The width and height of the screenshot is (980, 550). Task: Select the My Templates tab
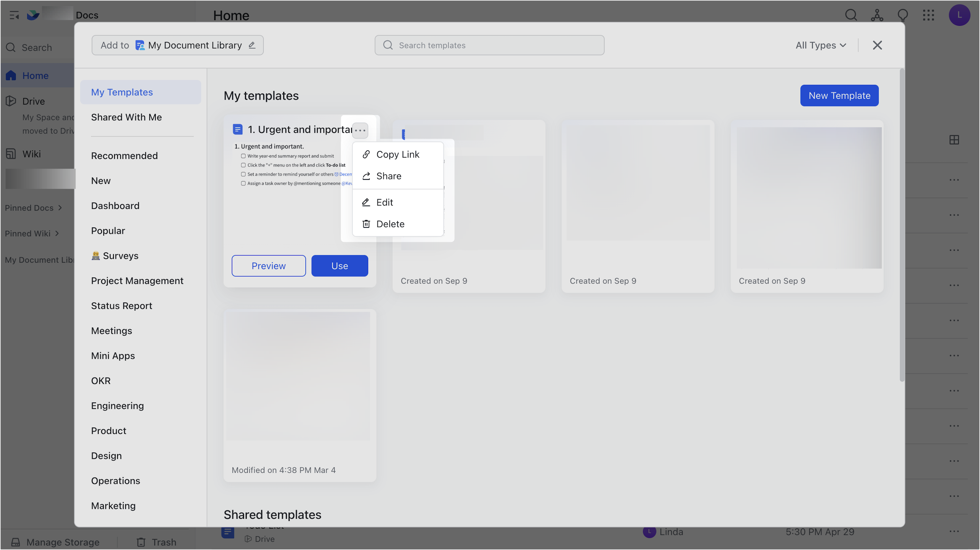click(x=140, y=92)
